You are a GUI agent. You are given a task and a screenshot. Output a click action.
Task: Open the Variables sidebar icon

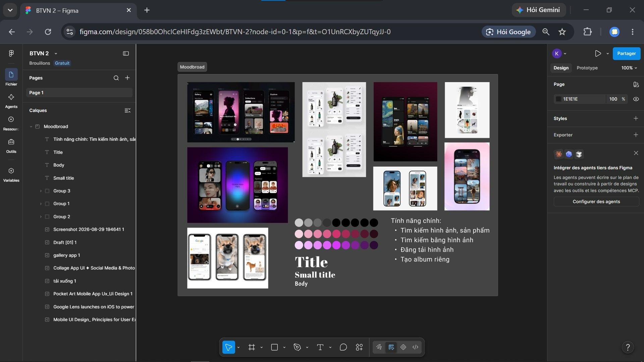11,171
